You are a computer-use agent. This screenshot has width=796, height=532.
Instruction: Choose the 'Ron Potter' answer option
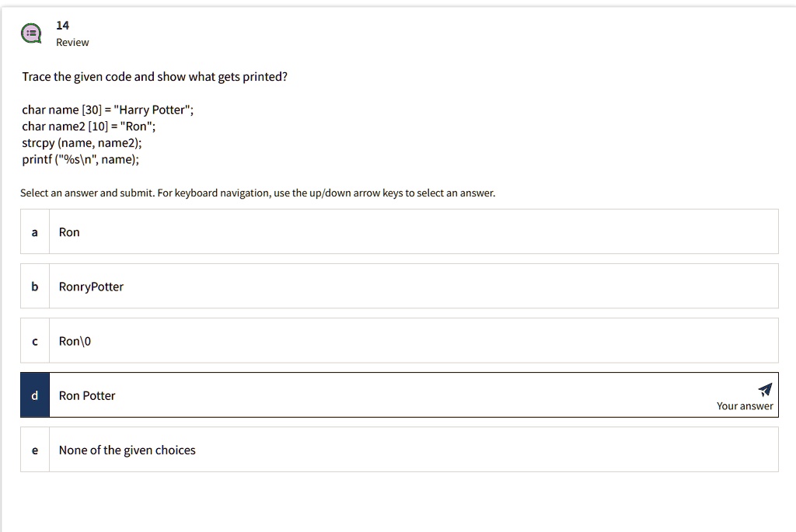399,395
